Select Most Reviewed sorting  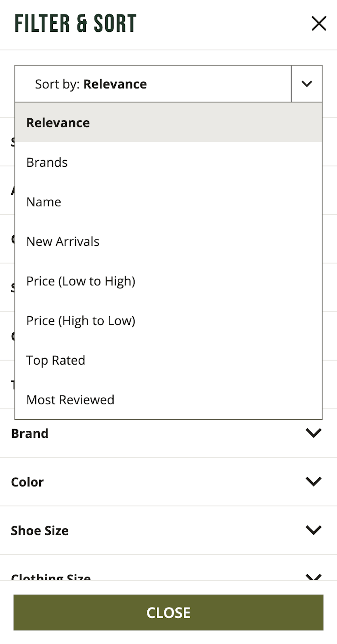[70, 399]
